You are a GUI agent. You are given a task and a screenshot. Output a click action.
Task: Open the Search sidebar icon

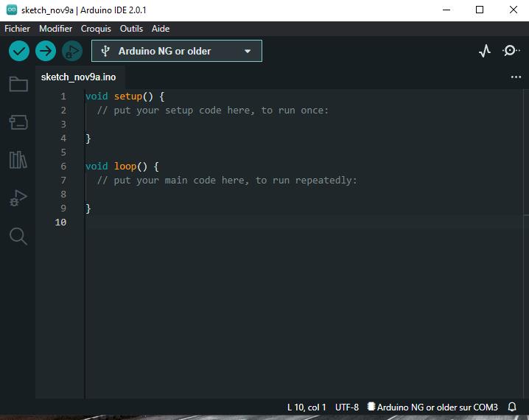18,236
